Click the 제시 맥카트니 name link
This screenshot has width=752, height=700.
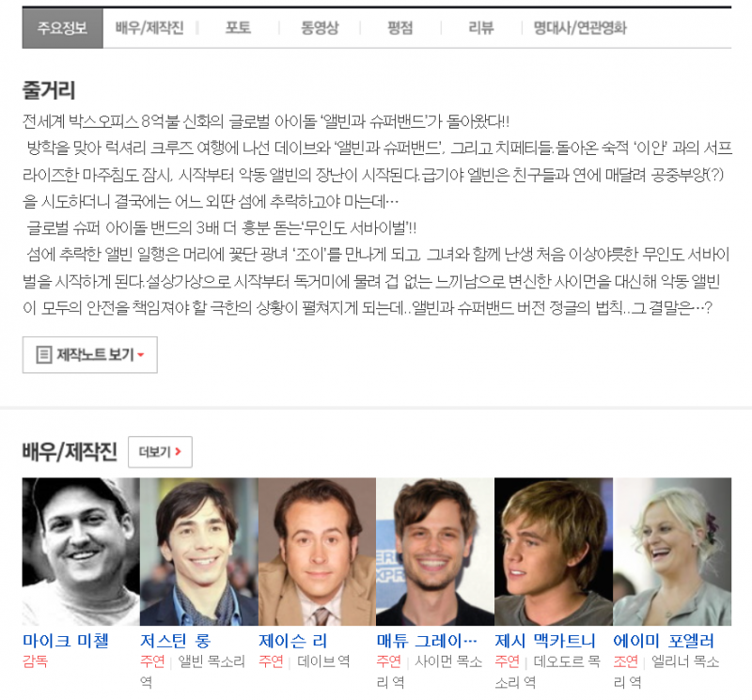pos(545,641)
